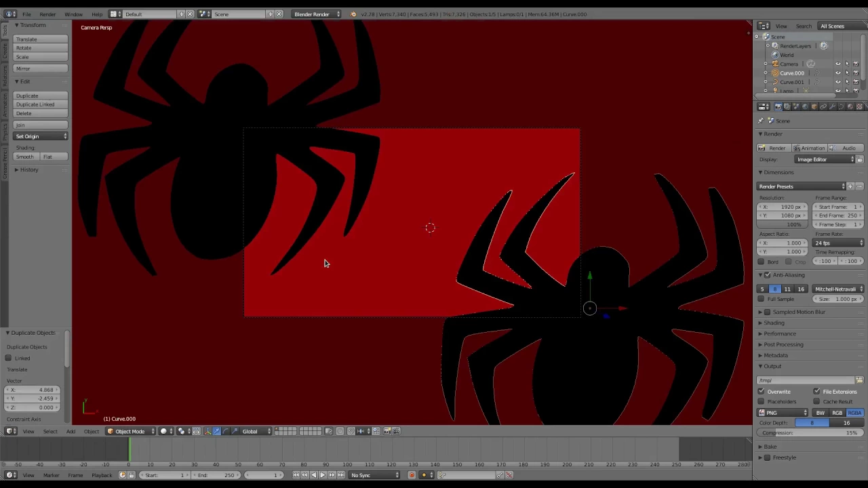868x488 pixels.
Task: Open the Window menu
Action: [73, 14]
